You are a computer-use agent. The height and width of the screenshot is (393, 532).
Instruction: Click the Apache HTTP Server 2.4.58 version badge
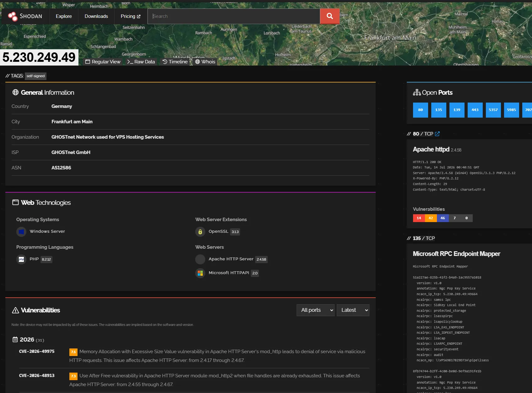(x=261, y=259)
